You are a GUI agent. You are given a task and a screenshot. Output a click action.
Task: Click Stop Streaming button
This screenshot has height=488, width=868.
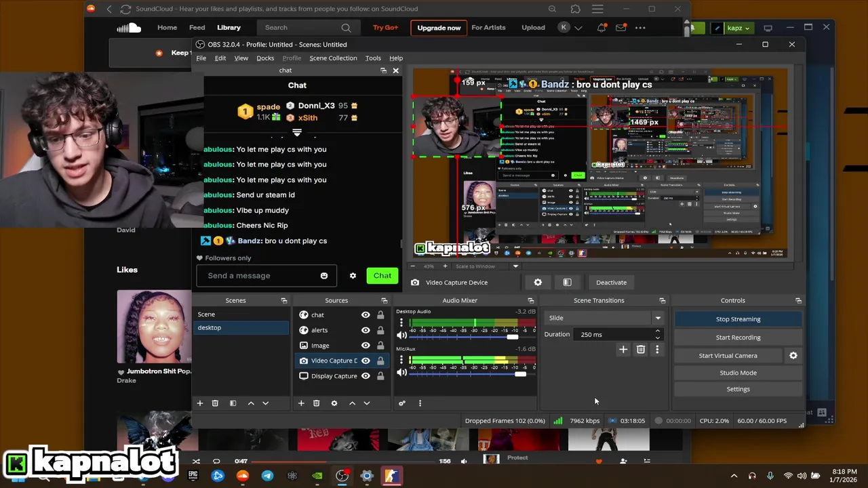[x=738, y=319]
